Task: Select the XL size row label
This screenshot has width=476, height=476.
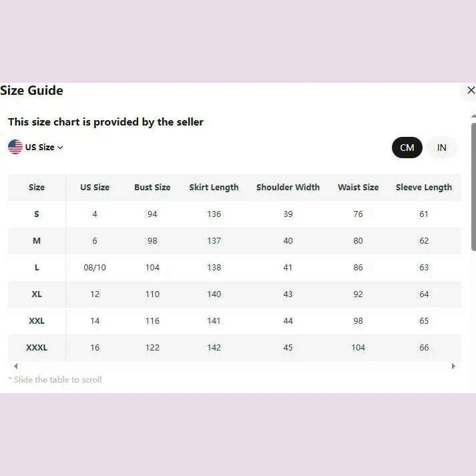Action: point(37,294)
